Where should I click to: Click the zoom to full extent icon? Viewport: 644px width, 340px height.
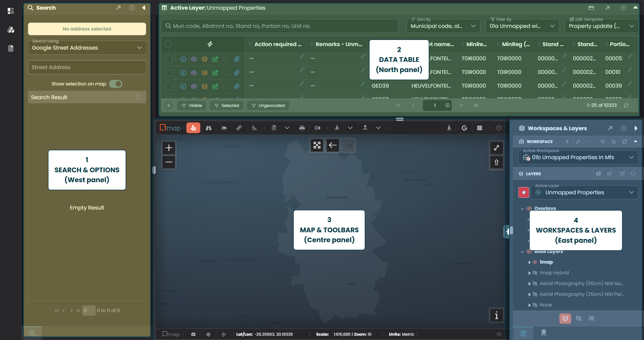coord(317,145)
